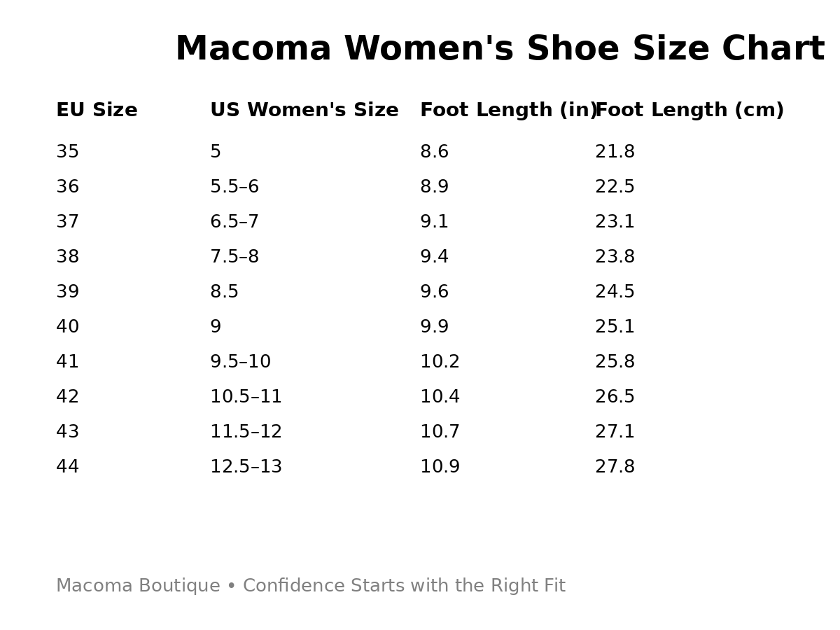Click the Macoma Women's Shoe Size Chart title

[x=500, y=50]
